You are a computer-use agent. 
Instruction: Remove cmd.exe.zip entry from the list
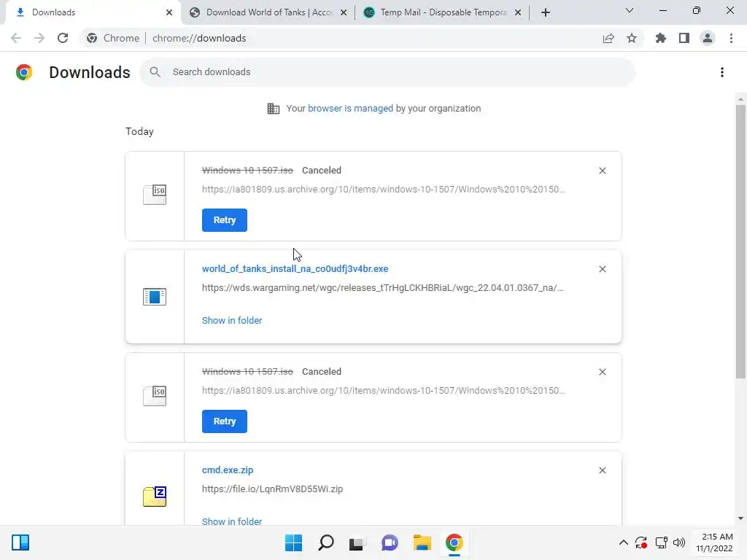click(602, 470)
